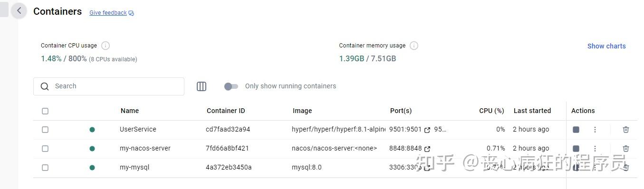Open the my-mysql container

pyautogui.click(x=135, y=167)
